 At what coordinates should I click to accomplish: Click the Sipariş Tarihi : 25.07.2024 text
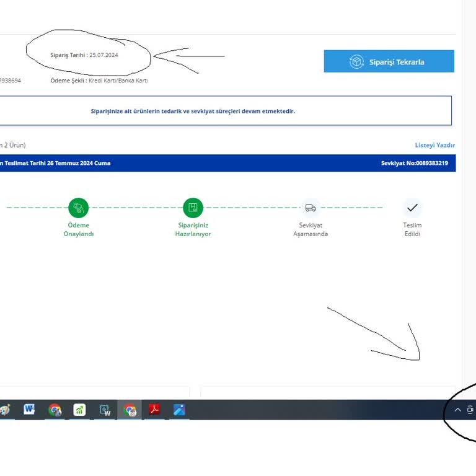84,55
